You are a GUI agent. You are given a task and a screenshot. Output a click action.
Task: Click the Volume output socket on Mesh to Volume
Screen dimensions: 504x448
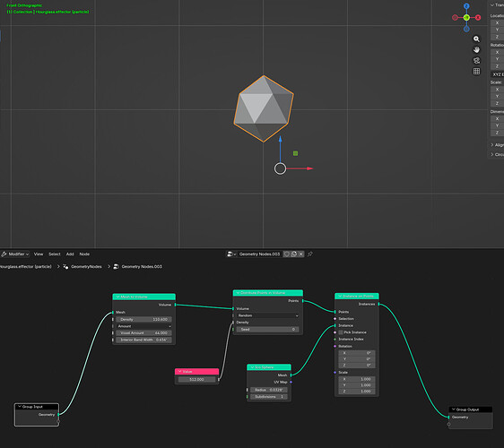(176, 305)
